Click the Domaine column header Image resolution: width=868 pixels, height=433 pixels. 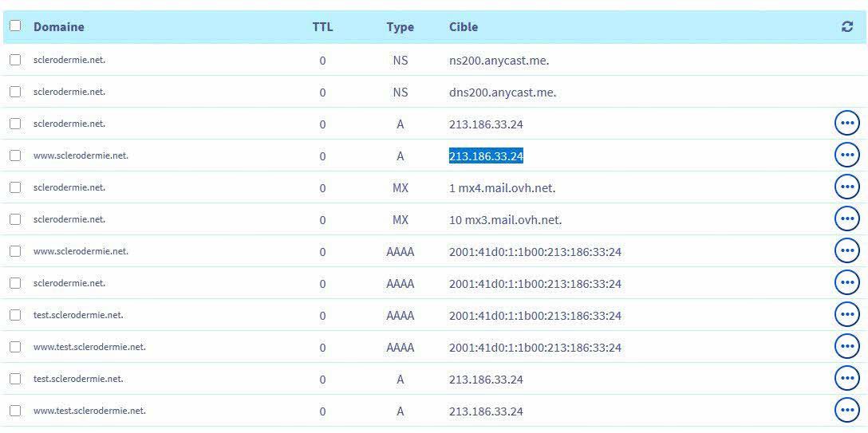[x=58, y=27]
